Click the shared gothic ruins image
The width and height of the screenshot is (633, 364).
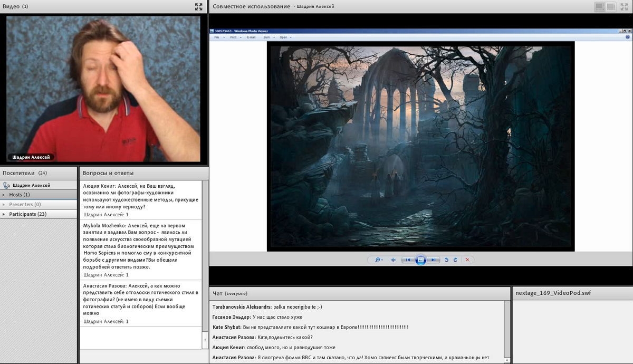click(x=420, y=146)
